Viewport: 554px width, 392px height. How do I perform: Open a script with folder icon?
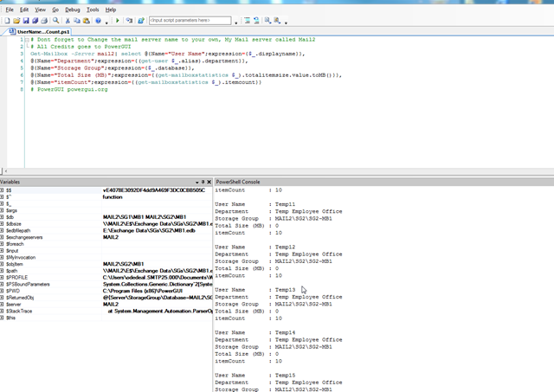click(x=16, y=21)
